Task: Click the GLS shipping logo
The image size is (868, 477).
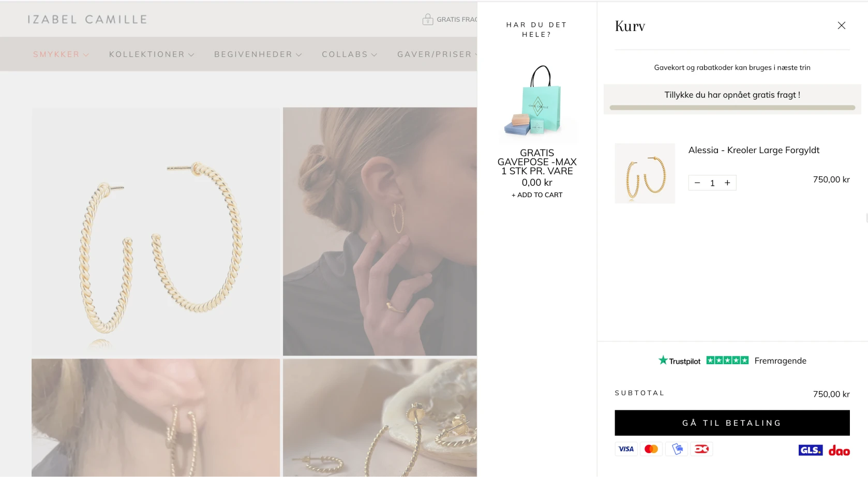Action: pos(810,450)
